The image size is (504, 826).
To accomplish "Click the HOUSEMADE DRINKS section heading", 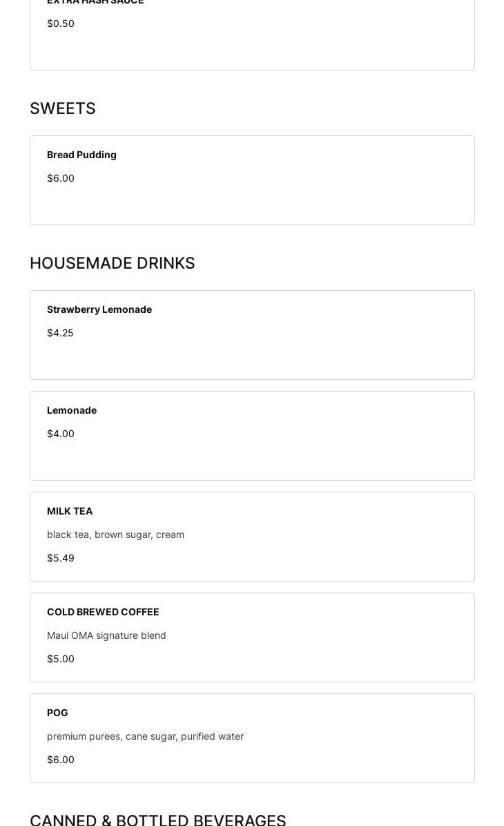I will click(x=113, y=263).
